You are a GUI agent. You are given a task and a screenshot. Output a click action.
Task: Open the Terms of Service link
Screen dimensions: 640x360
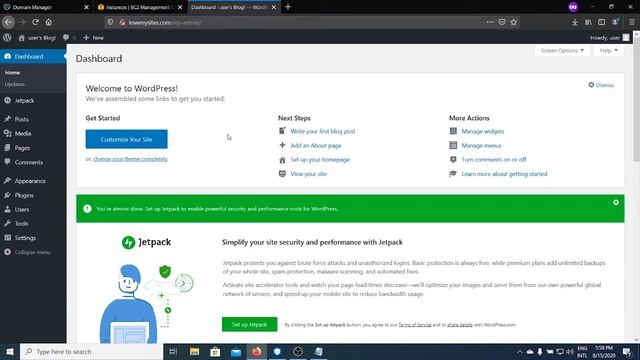tap(415, 325)
